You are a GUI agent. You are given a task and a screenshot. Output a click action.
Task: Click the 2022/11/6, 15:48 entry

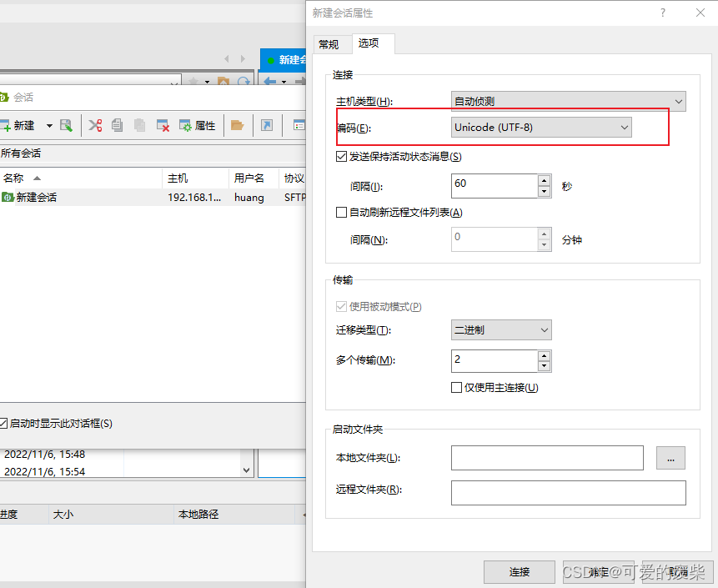44,455
